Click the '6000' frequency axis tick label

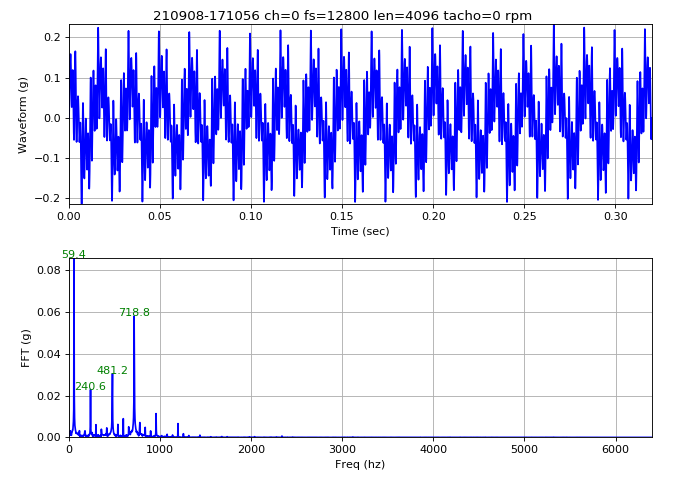616,450
